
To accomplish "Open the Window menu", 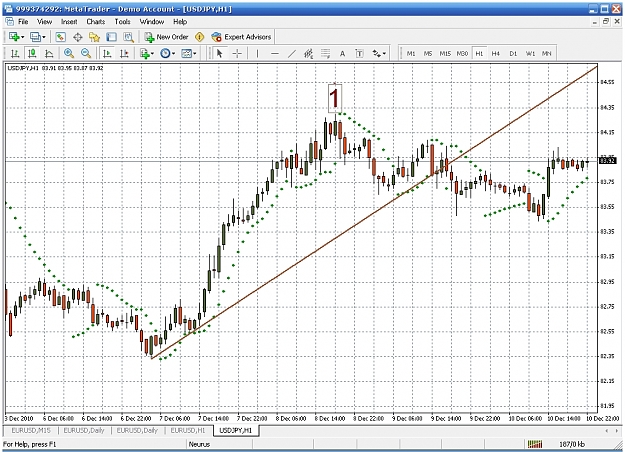I will [x=151, y=22].
